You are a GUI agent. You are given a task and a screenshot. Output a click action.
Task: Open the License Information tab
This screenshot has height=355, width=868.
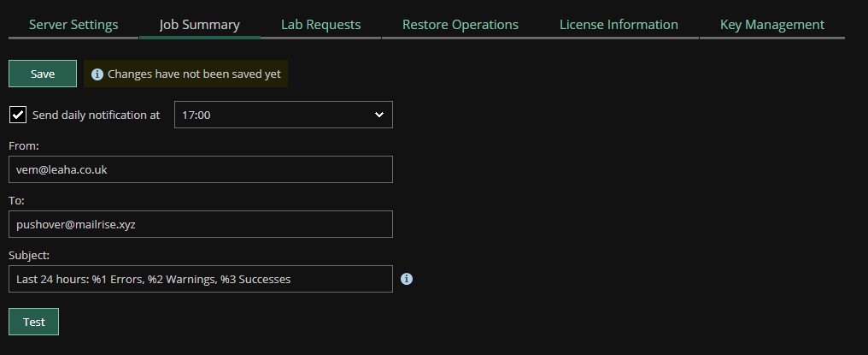point(619,25)
